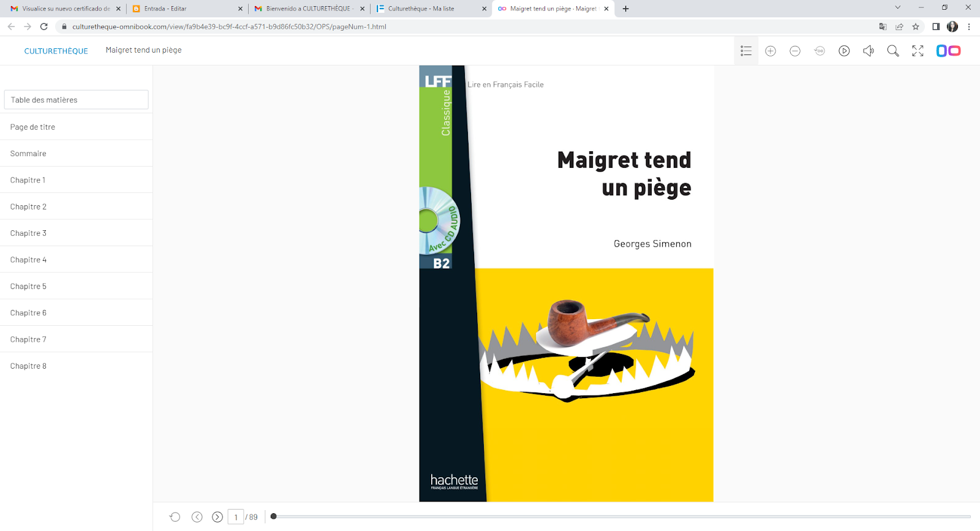The image size is (980, 531).
Task: Switch to Culturethèque - Ma liste tab
Action: (x=431, y=9)
